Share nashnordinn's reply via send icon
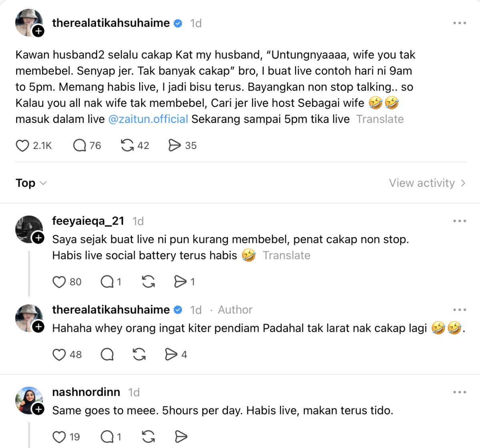This screenshot has height=448, width=480. (181, 437)
